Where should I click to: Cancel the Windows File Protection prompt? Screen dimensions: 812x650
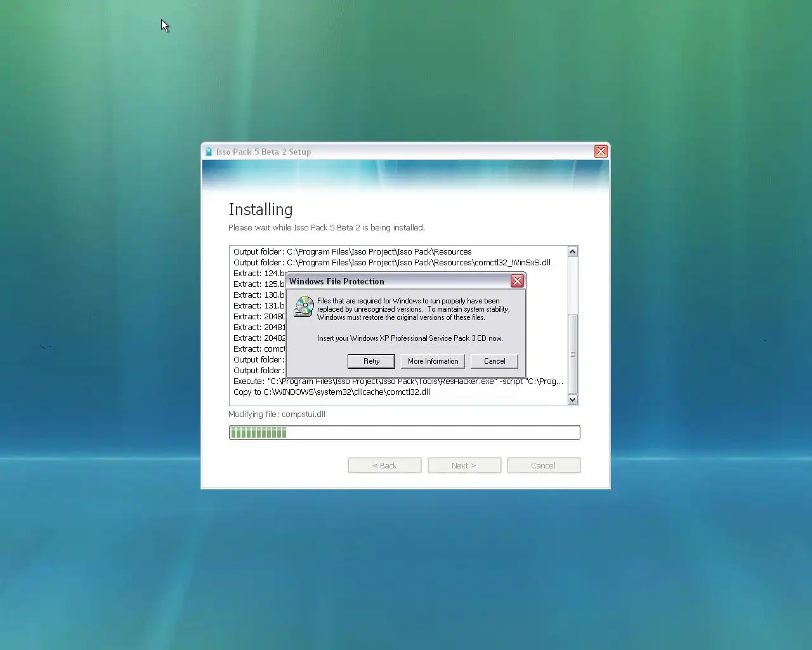coord(494,361)
